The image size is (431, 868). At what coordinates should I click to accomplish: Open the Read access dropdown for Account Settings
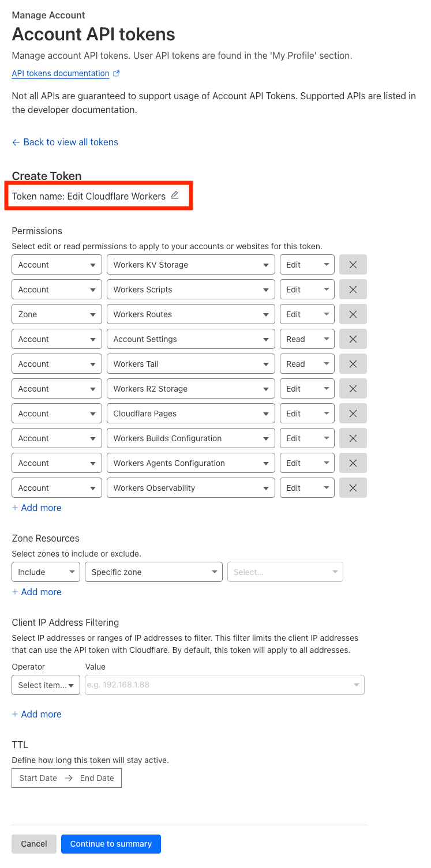(307, 339)
